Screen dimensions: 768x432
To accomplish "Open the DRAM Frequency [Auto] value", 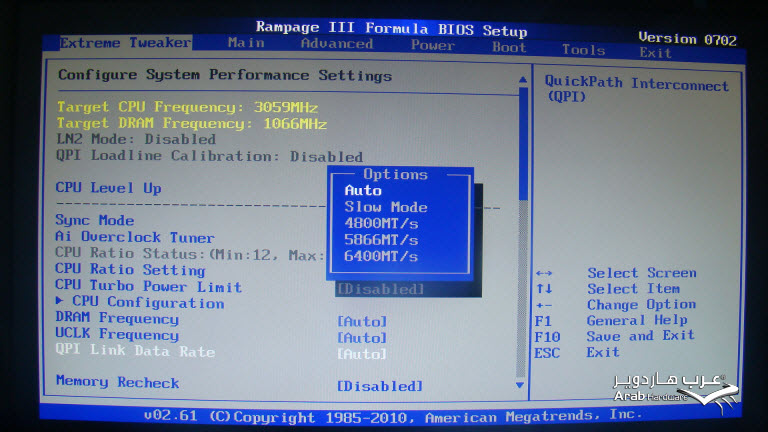I will [x=362, y=321].
